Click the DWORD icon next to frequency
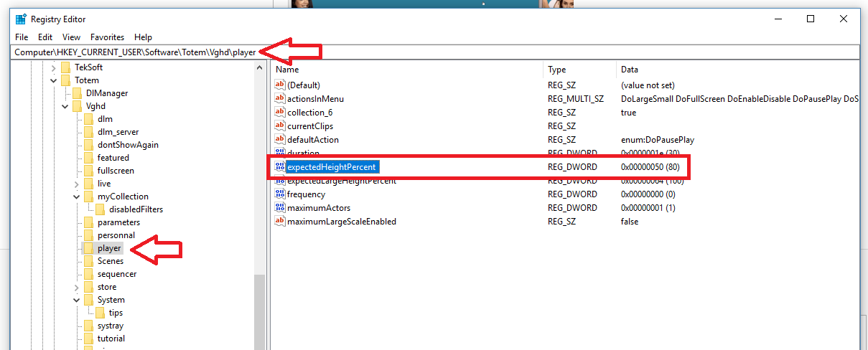The image size is (868, 350). (280, 194)
